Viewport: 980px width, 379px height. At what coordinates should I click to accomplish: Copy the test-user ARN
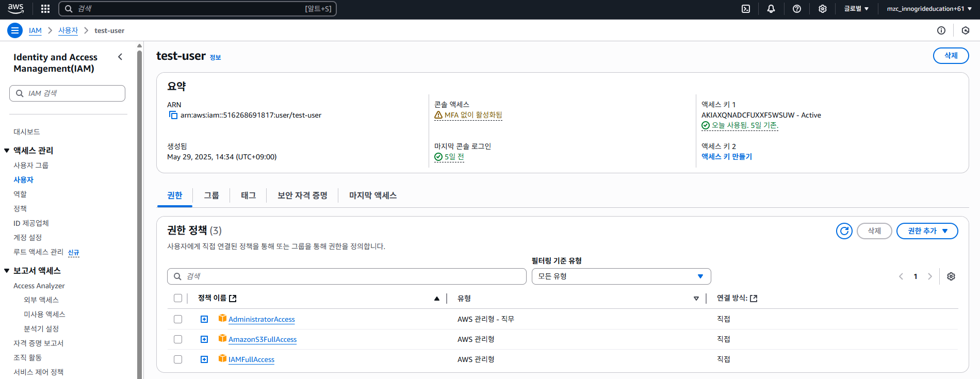pos(173,115)
